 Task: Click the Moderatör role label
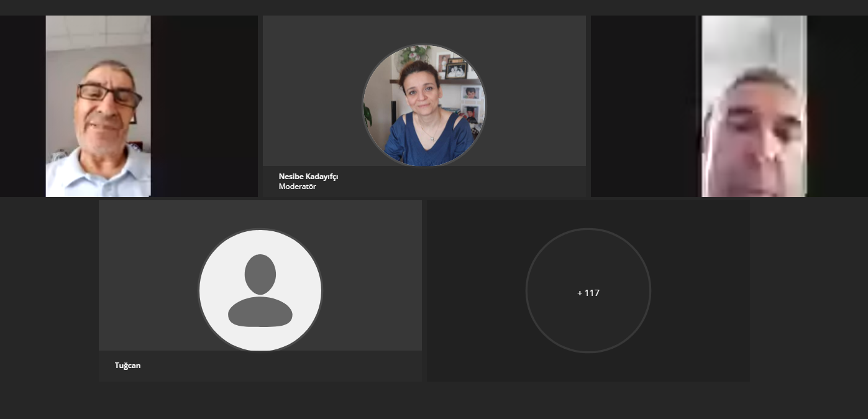coord(297,186)
